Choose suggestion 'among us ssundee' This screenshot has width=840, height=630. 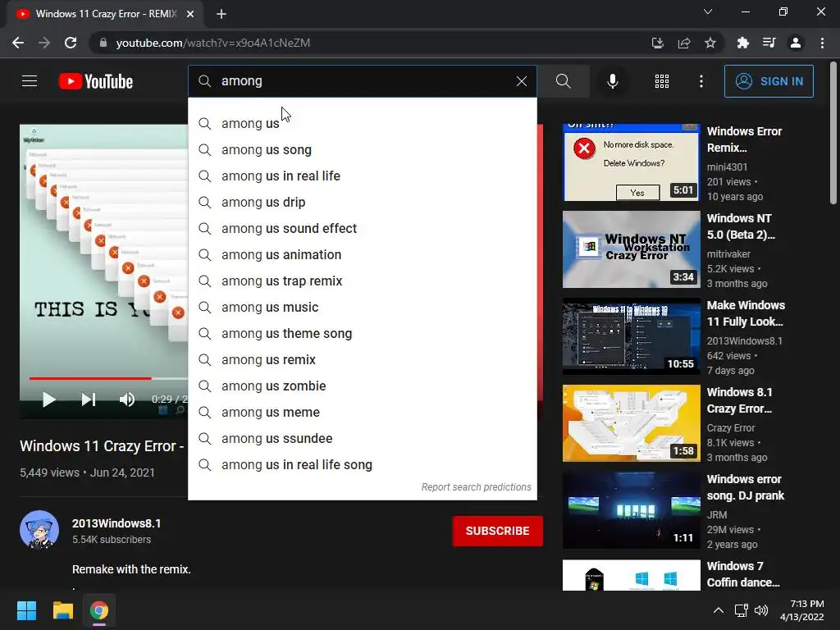point(362,438)
